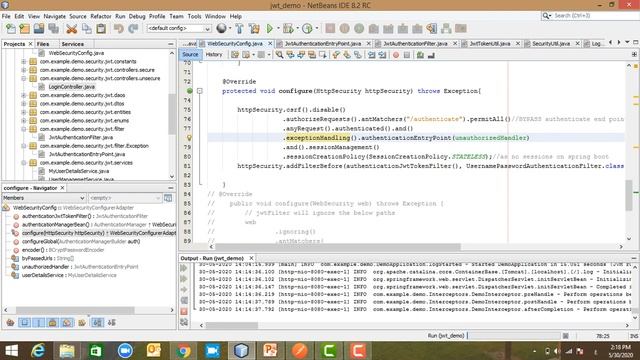Select configureGlobal method in Navigator
This screenshot has width=640, height=360.
(x=81, y=241)
